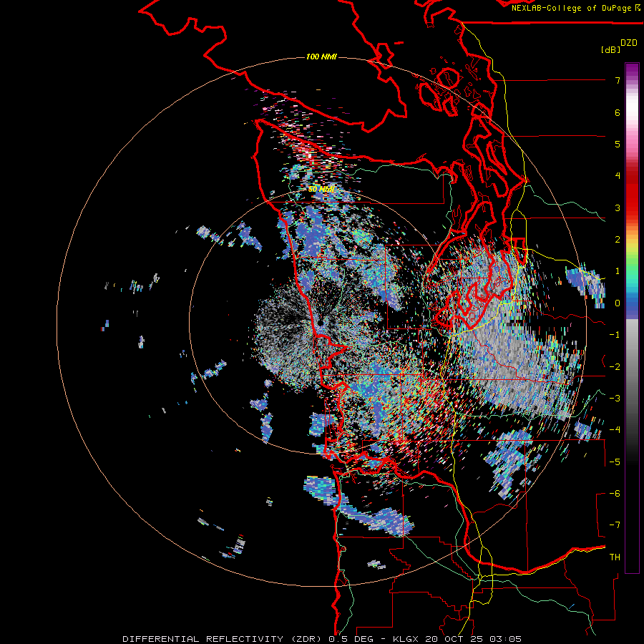Click the -6 value on color scale

[x=615, y=494]
